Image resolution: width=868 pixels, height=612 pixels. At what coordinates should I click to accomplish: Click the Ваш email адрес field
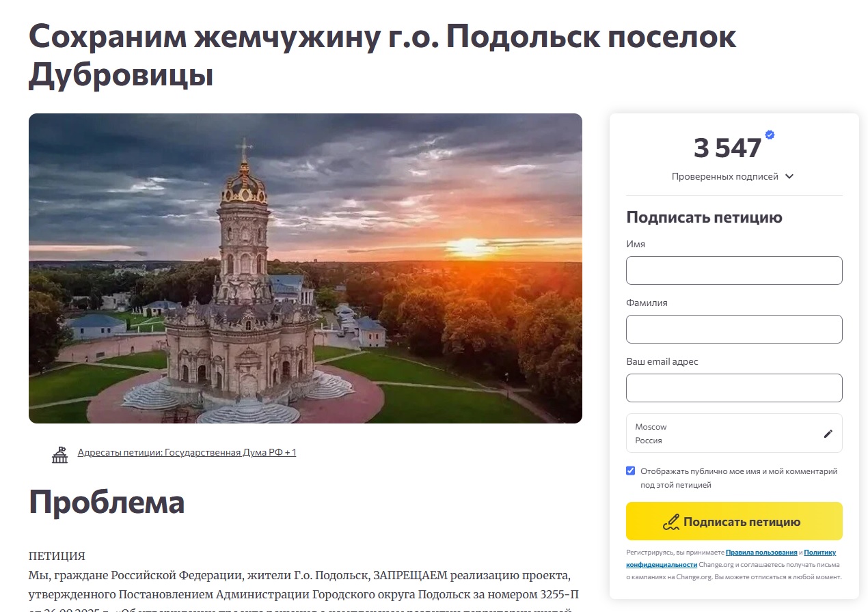point(734,388)
